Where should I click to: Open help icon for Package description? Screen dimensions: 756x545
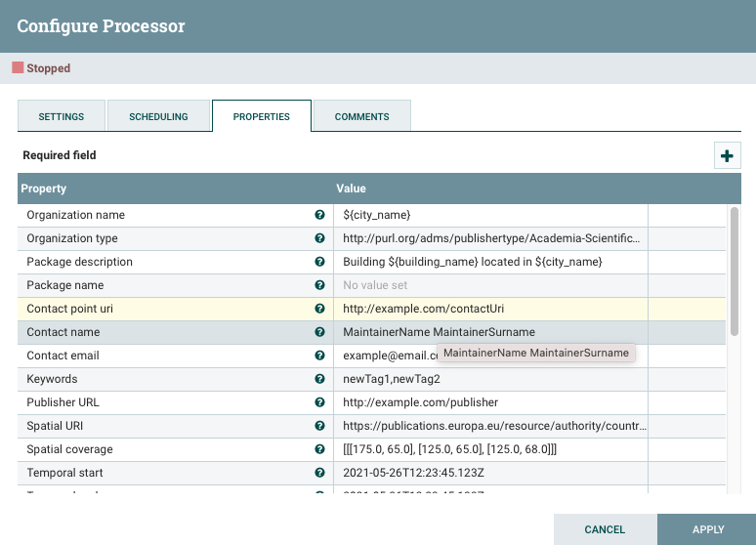(319, 262)
